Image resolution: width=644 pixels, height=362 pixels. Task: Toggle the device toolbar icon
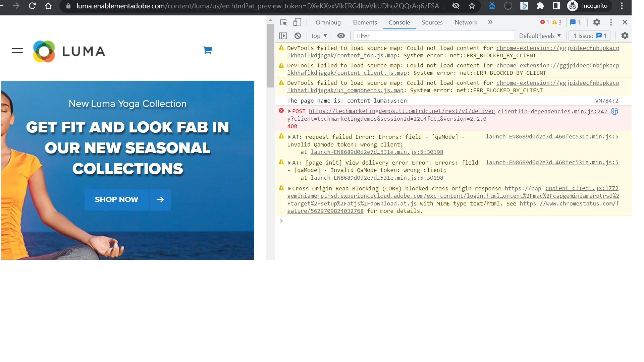[x=297, y=22]
